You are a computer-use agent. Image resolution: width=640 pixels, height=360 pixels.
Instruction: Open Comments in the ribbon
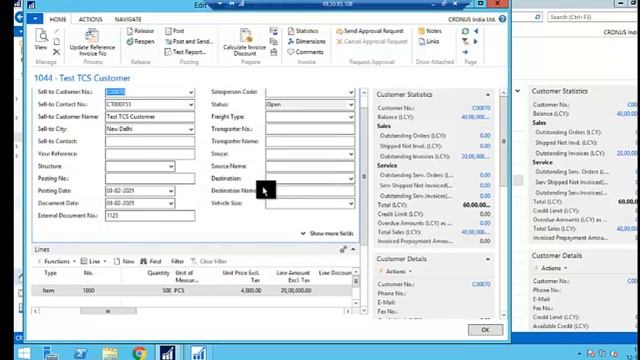click(305, 52)
